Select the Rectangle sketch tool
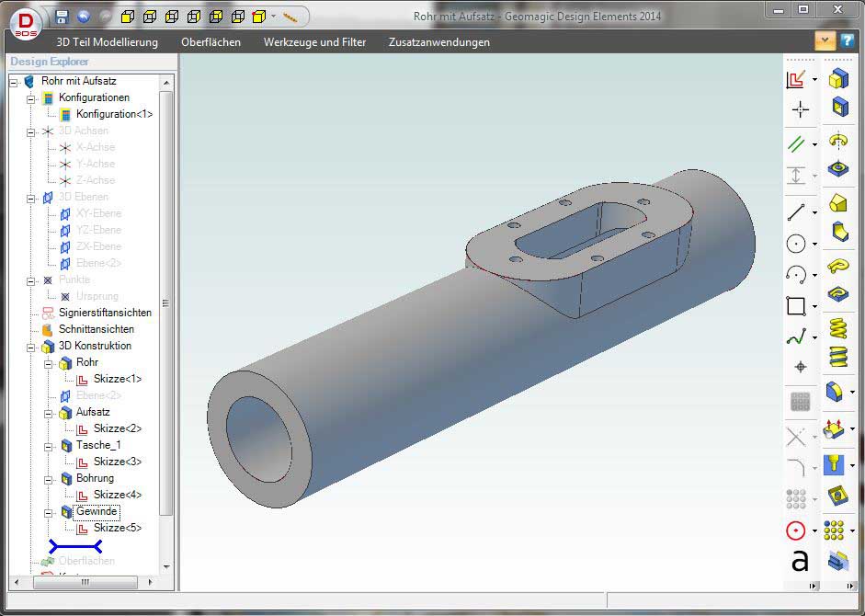Screen dimensions: 865x616 (x=798, y=305)
